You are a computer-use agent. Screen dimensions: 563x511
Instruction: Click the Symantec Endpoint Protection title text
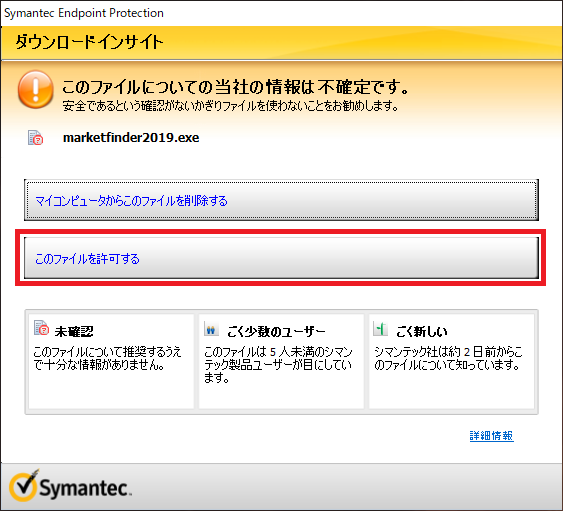point(84,13)
